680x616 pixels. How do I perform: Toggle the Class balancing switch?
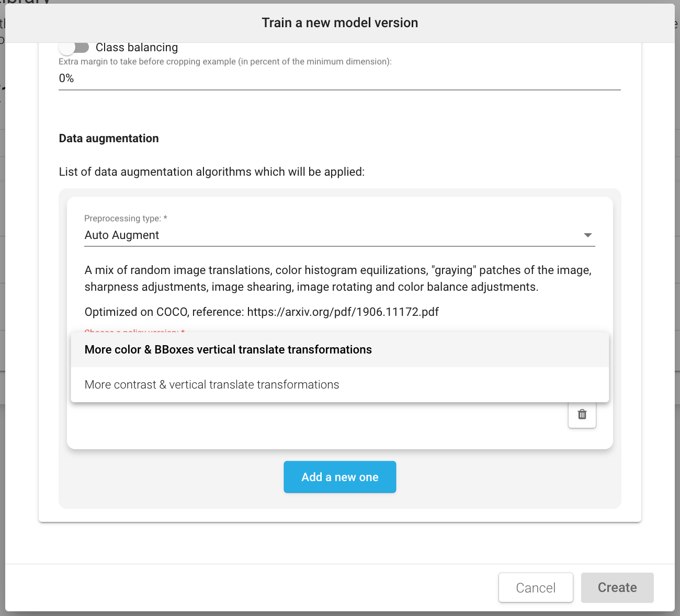coord(74,48)
